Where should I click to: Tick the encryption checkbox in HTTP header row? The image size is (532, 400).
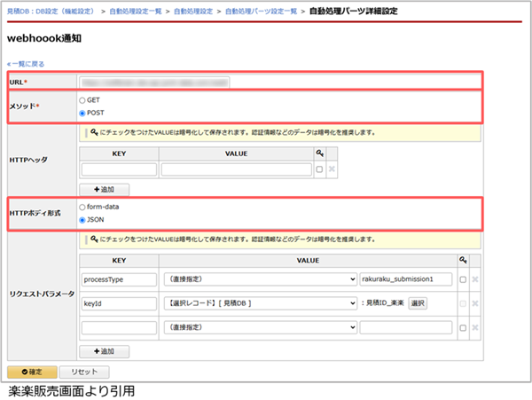[x=319, y=169]
